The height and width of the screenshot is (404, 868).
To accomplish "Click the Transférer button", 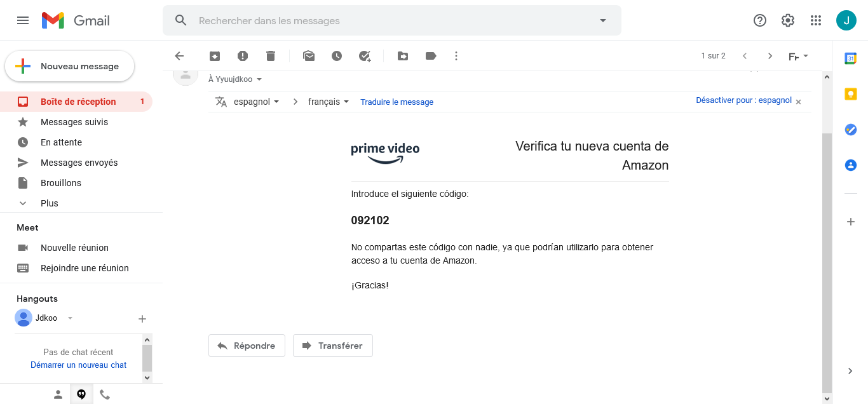I will pyautogui.click(x=333, y=346).
